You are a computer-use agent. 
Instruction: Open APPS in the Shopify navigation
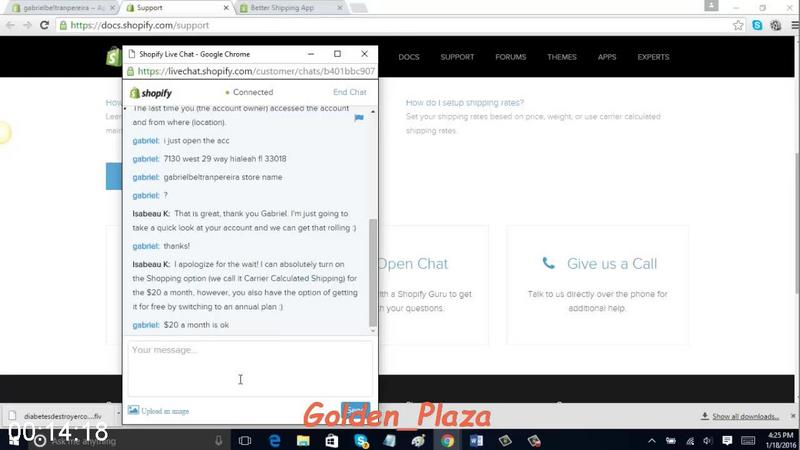pyautogui.click(x=607, y=57)
